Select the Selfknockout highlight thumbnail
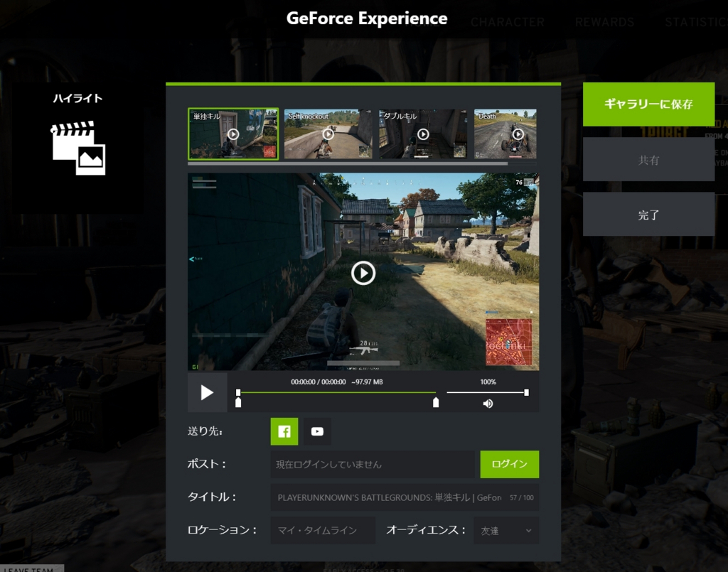This screenshot has height=572, width=728. pos(328,134)
